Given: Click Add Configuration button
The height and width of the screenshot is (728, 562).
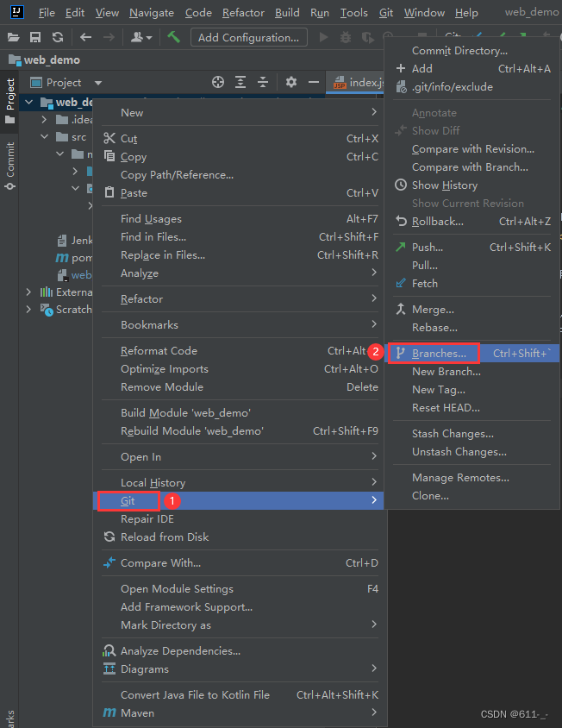Looking at the screenshot, I should tap(249, 38).
